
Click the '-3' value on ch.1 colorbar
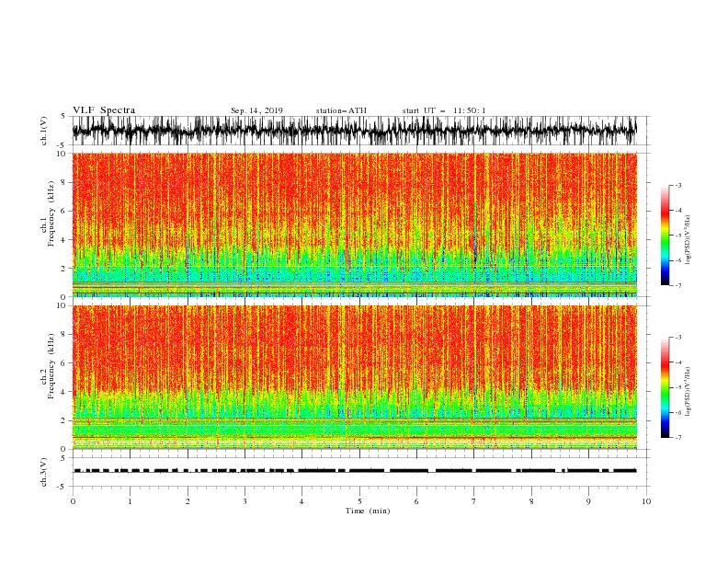click(x=678, y=185)
